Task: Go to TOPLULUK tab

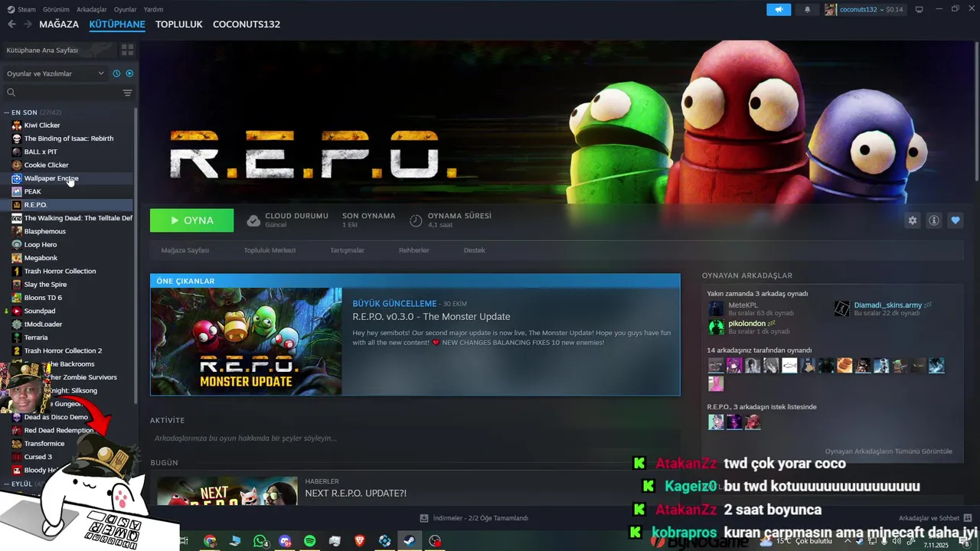Action: tap(178, 24)
